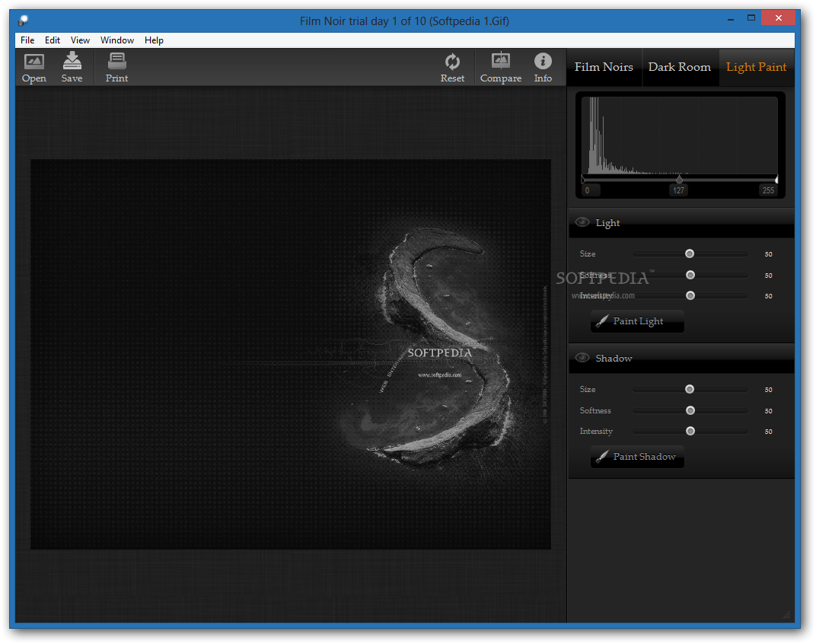816x644 pixels.
Task: Toggle the Shadow section eye icon
Action: point(582,358)
